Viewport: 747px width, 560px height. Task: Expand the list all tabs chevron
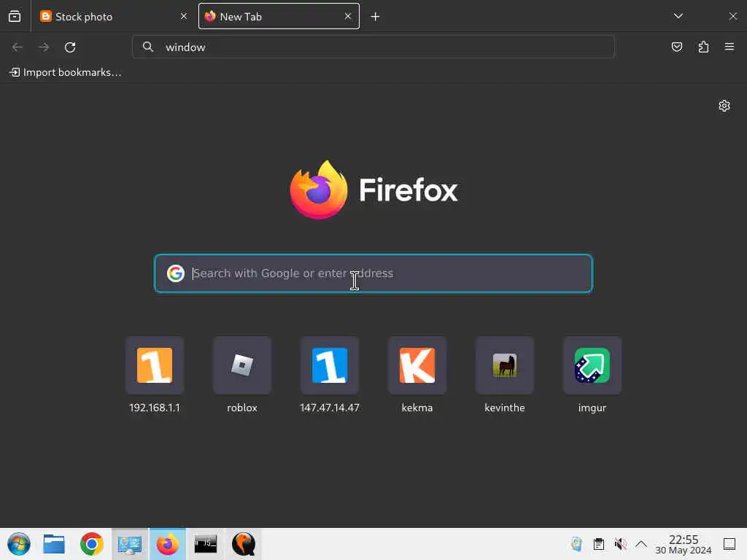tap(678, 16)
